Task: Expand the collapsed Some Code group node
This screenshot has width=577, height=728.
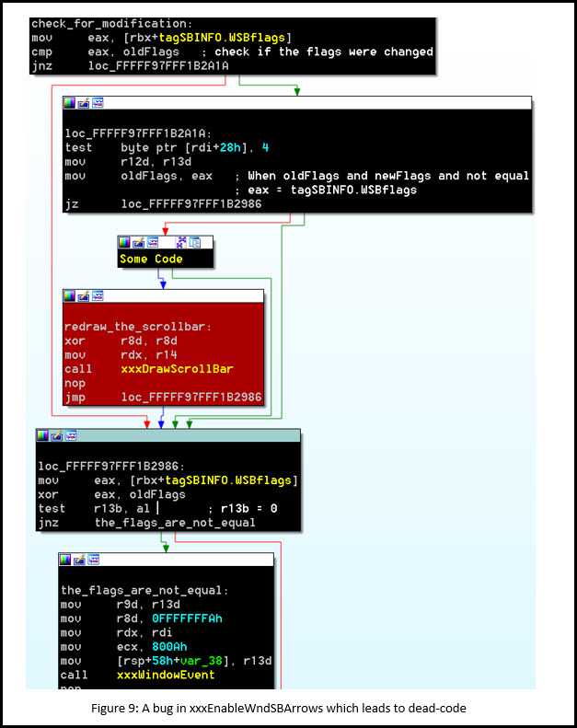Action: pos(180,242)
